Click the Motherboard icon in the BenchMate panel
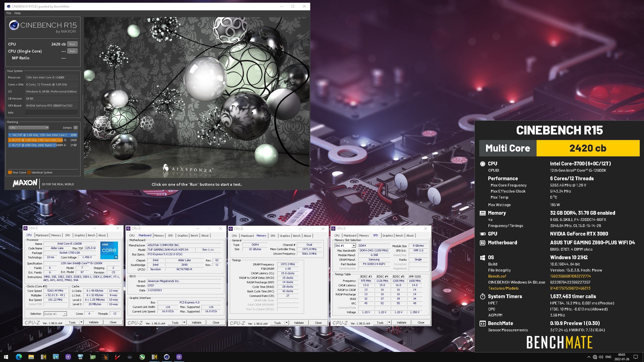 click(x=482, y=243)
